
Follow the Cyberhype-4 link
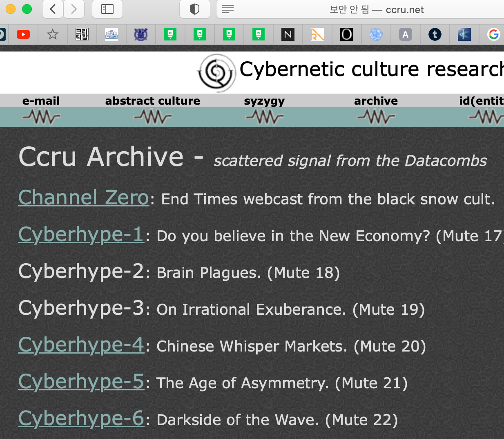81,345
